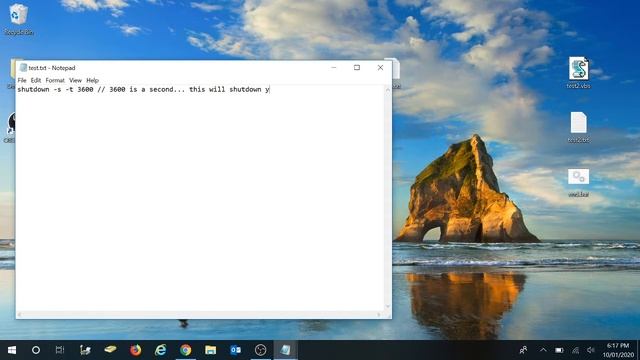Click the vertical scrollbar down arrow
Image resolution: width=640 pixels, height=360 pixels.
click(388, 307)
